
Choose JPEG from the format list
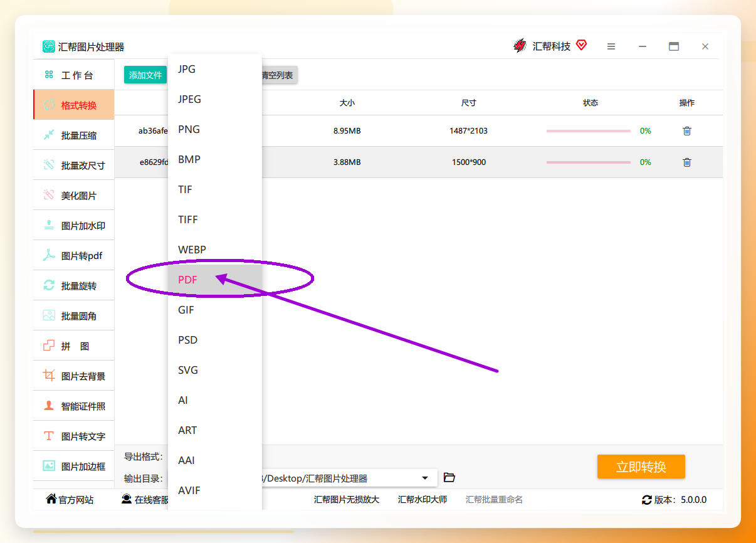(215, 99)
